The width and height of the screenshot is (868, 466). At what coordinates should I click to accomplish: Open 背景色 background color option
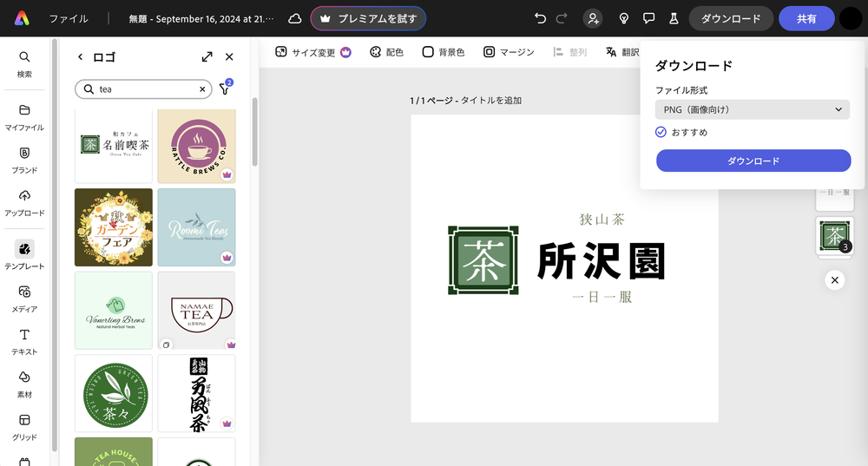click(444, 52)
